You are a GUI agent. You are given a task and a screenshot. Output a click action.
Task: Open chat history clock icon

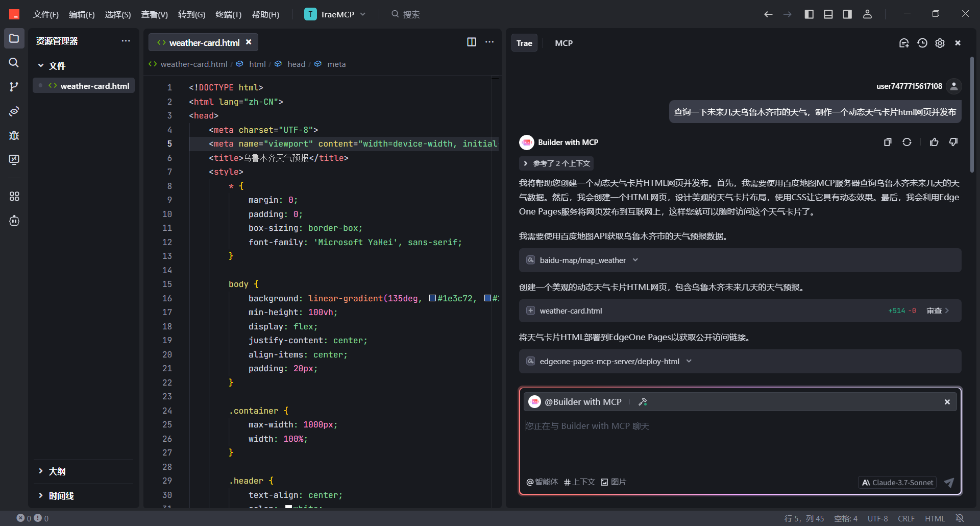922,43
